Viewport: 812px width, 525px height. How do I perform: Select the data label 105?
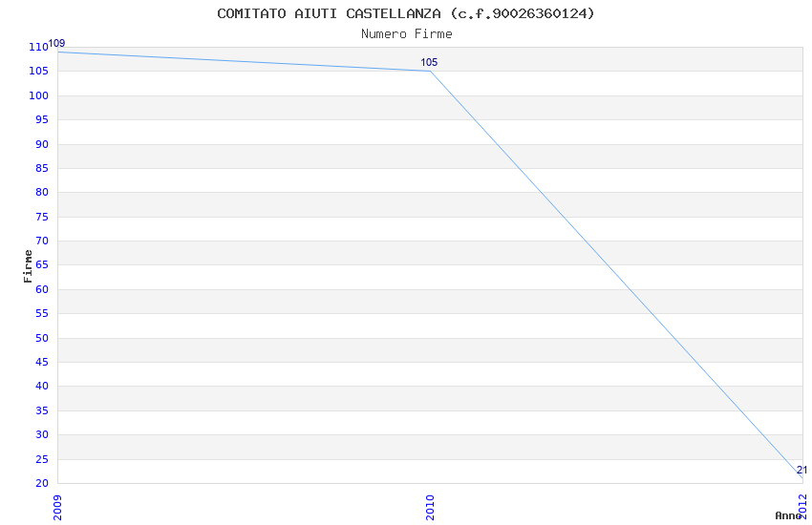click(x=429, y=63)
